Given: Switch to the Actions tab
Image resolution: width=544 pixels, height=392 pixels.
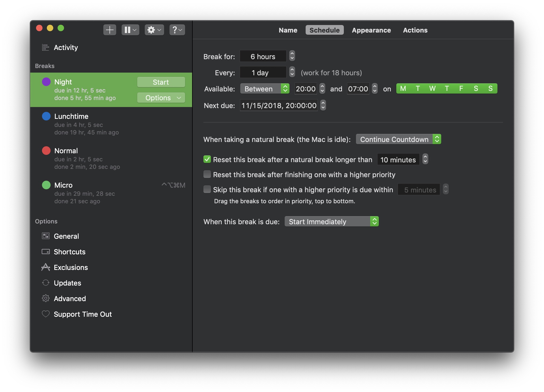Looking at the screenshot, I should tap(415, 30).
